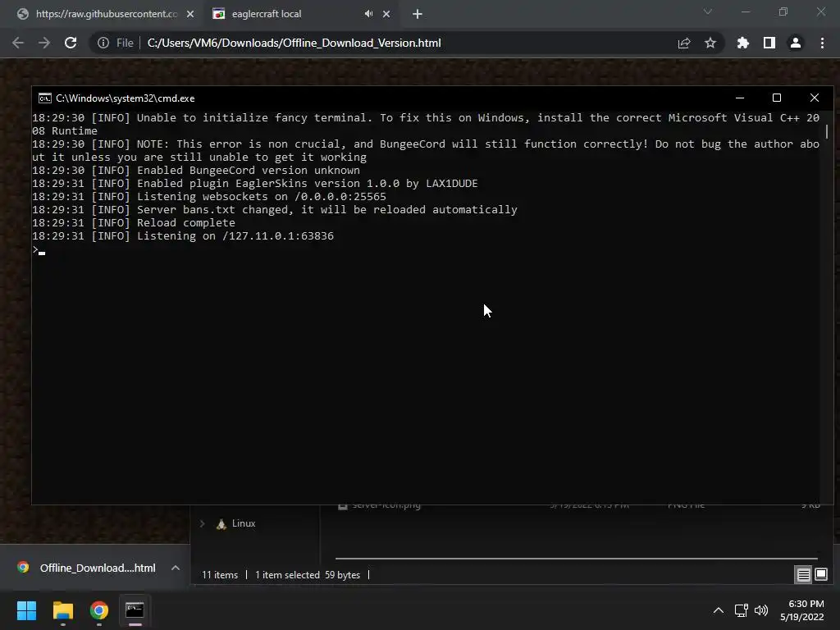Open clock and date 6:30 PM

[x=802, y=610]
